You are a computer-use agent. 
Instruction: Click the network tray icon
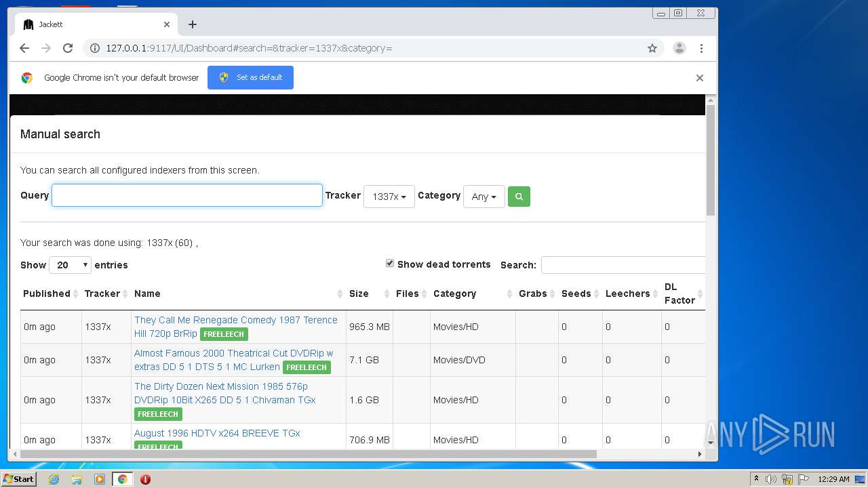(x=787, y=479)
